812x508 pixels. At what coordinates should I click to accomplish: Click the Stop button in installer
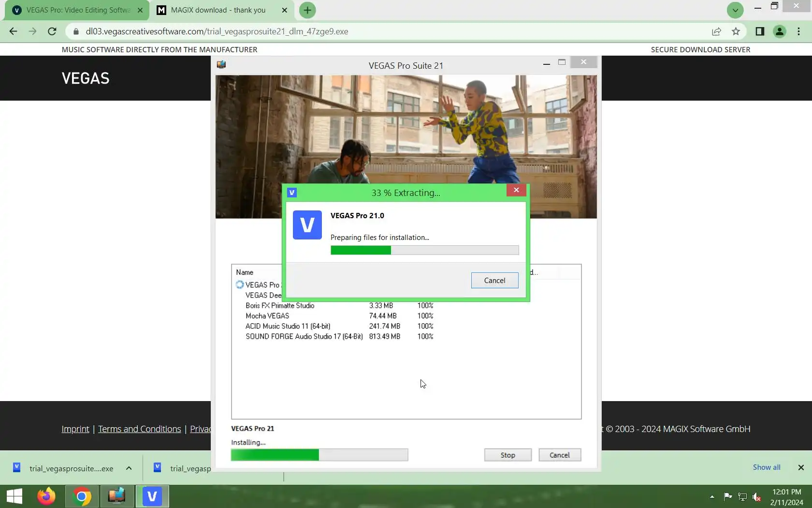coord(507,455)
